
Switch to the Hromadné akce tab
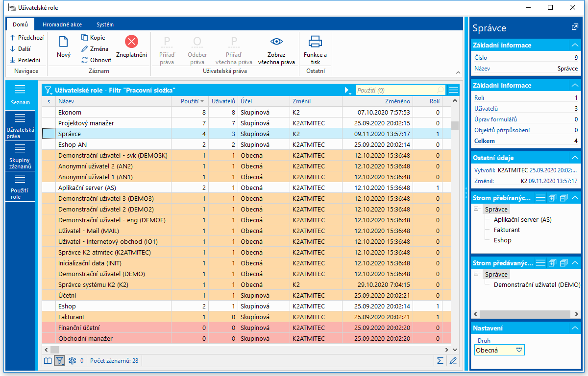(x=62, y=24)
